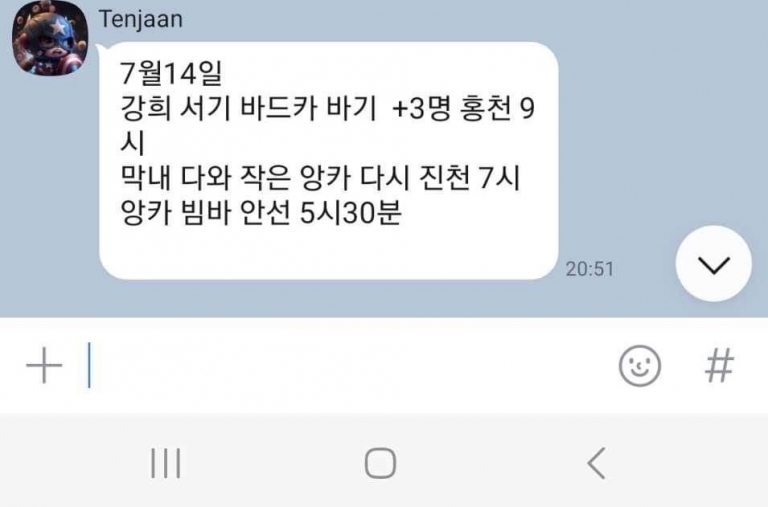Select the 7월14일 date line in the message
The image size is (768, 507).
click(x=171, y=73)
